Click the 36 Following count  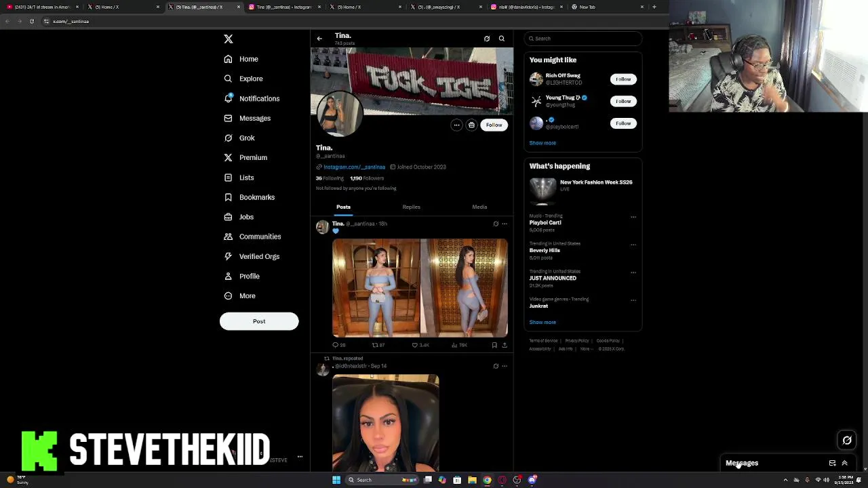330,178
